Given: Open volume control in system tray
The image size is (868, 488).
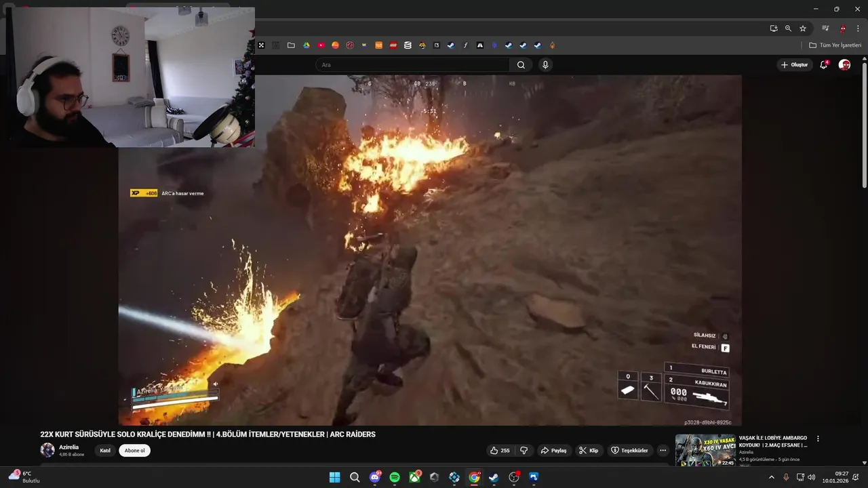Looking at the screenshot, I should tap(812, 477).
